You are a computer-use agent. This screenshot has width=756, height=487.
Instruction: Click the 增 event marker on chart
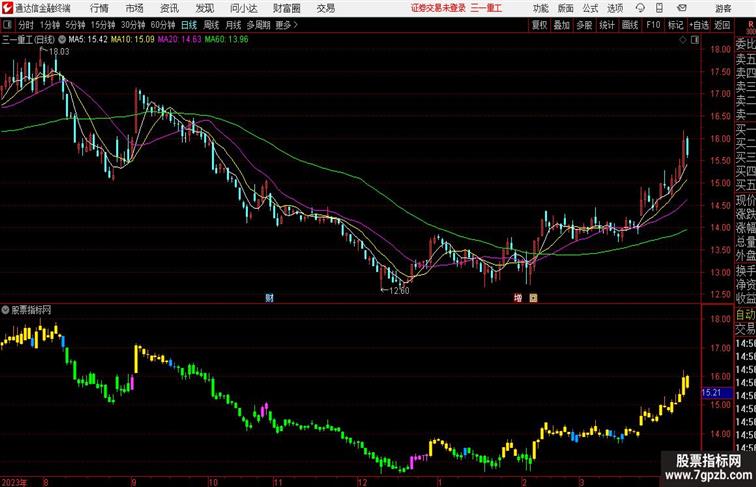(x=518, y=298)
